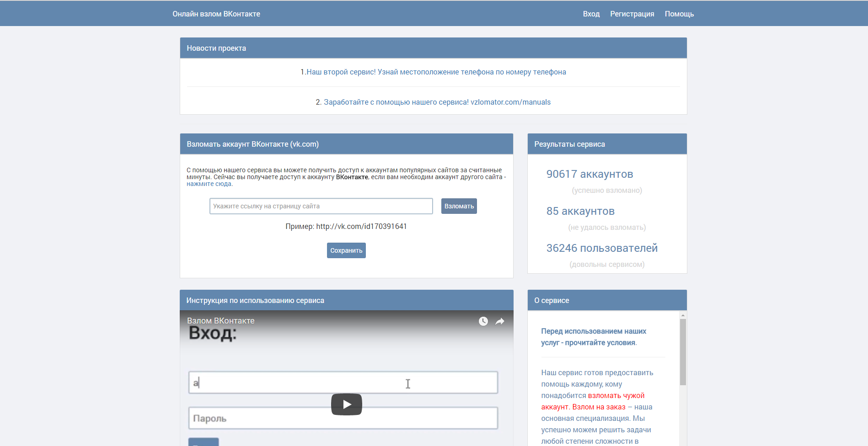
Task: Click the (успешно взломано) caption
Action: point(607,190)
